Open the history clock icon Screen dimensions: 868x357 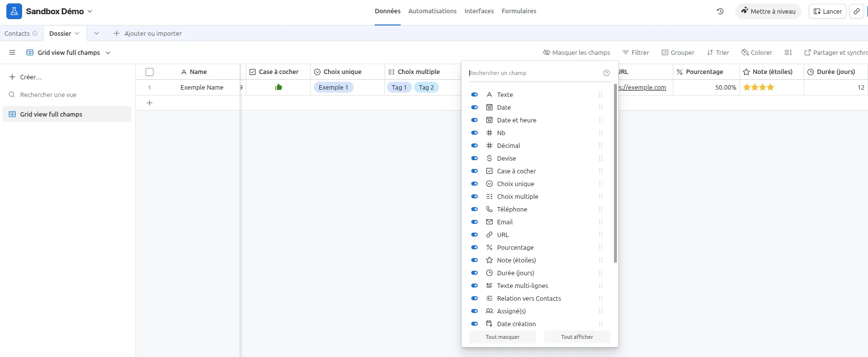[720, 11]
